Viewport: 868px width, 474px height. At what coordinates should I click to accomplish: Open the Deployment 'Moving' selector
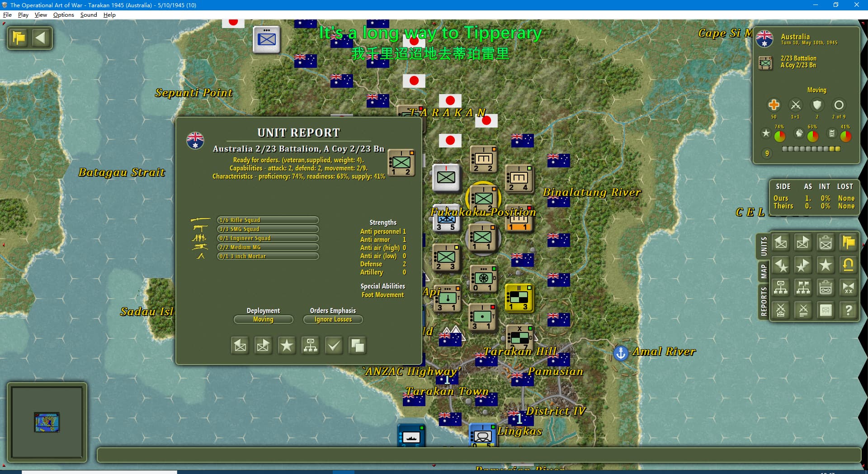tap(263, 319)
